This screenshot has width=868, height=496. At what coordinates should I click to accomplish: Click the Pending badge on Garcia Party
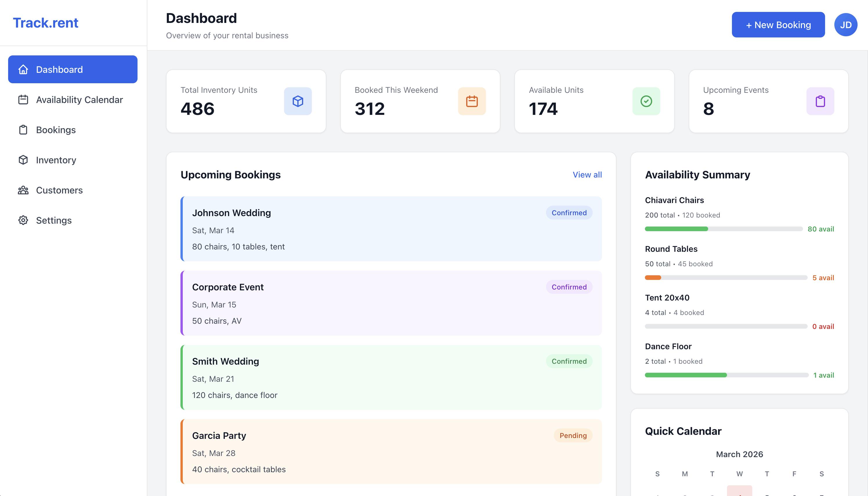pyautogui.click(x=573, y=435)
